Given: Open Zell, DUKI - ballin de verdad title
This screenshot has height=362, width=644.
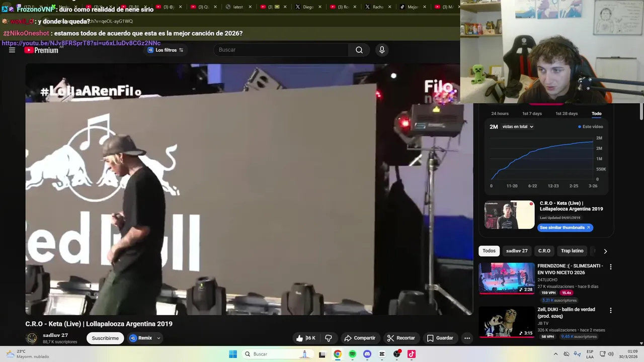Looking at the screenshot, I should 566,313.
